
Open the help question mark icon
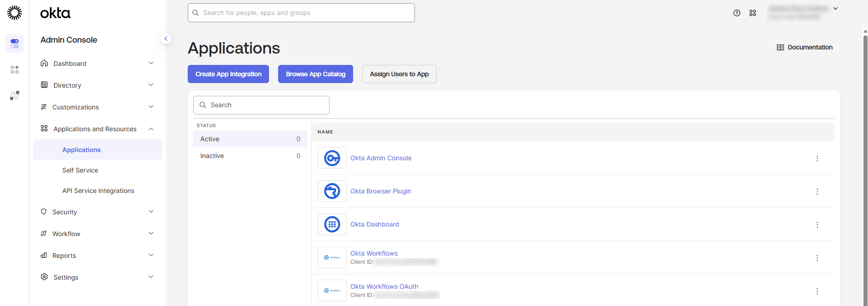pos(737,13)
